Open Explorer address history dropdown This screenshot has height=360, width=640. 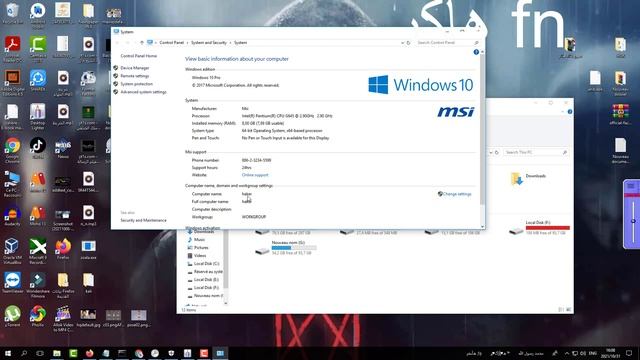[491, 152]
